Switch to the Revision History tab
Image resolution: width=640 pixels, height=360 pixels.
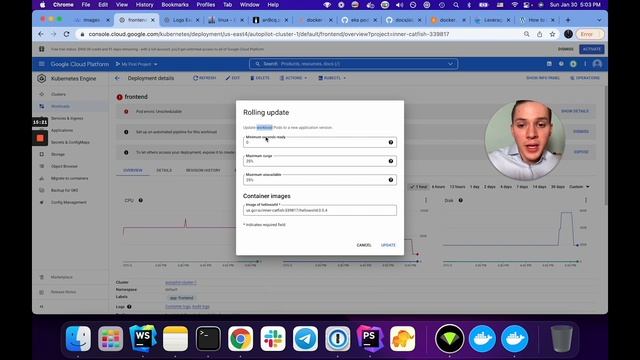click(x=203, y=170)
